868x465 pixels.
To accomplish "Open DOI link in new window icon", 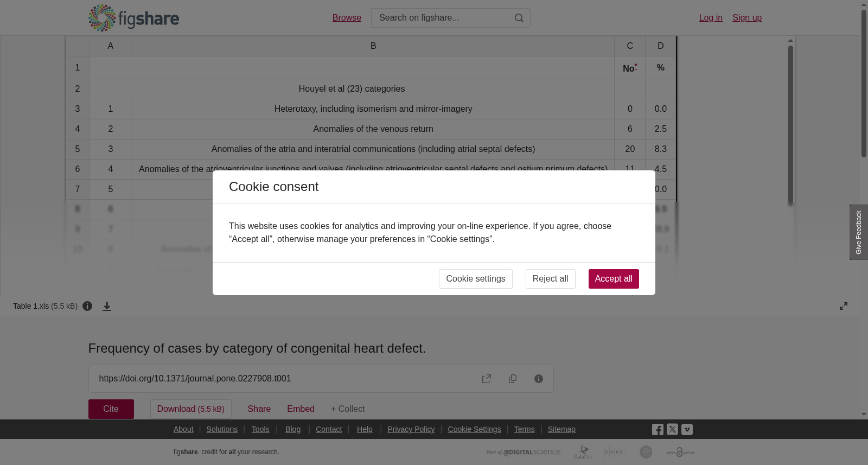I will tap(487, 379).
